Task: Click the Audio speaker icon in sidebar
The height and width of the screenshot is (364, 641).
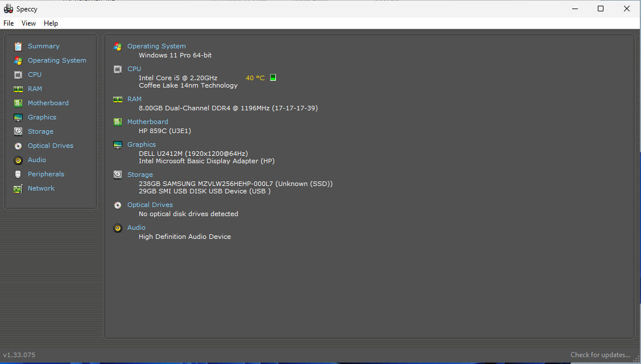Action: point(18,160)
